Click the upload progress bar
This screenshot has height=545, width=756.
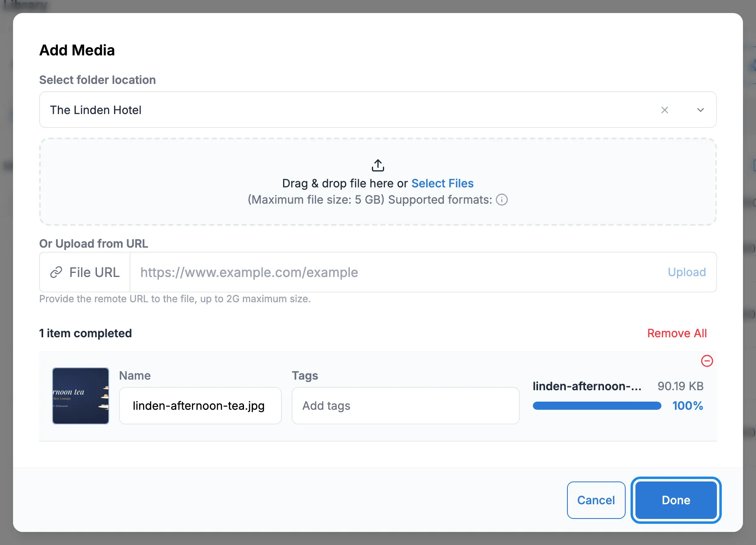597,406
